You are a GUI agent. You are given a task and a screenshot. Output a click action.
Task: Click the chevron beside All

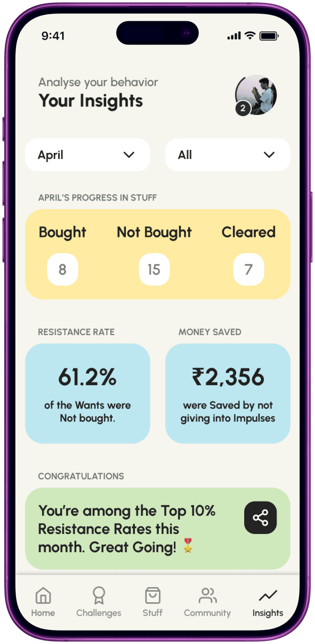coord(269,155)
